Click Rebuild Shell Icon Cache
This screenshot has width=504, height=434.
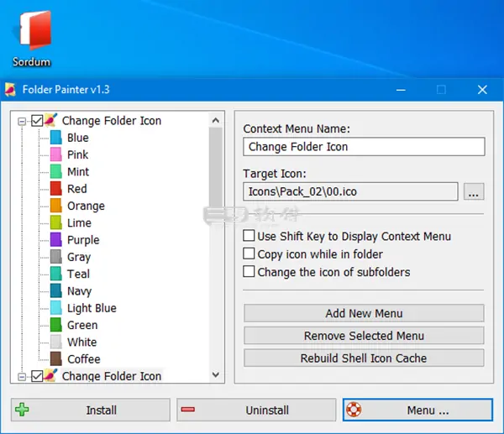(364, 358)
